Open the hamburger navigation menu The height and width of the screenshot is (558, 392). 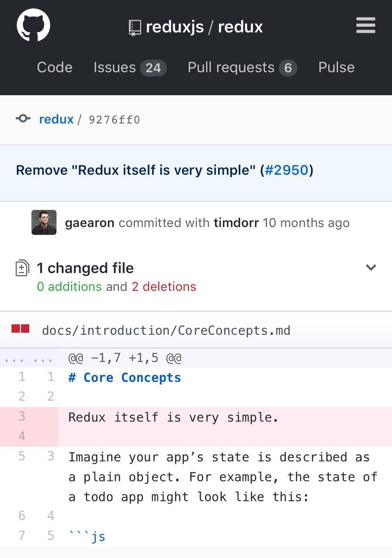coord(365,25)
